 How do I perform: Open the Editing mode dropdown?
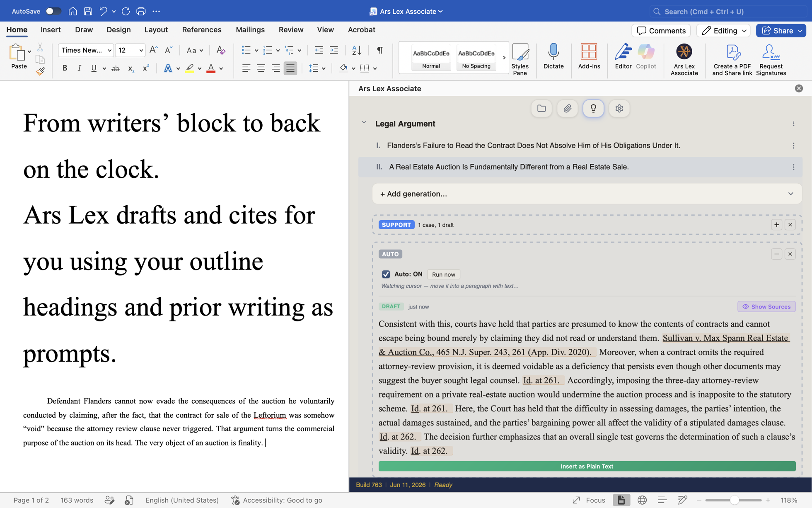pos(723,31)
